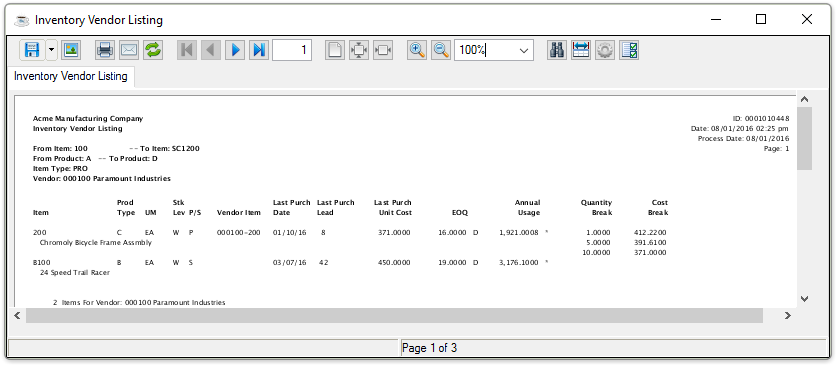Click horizontal scrollbar right arrow
The width and height of the screenshot is (840, 368).
point(788,316)
